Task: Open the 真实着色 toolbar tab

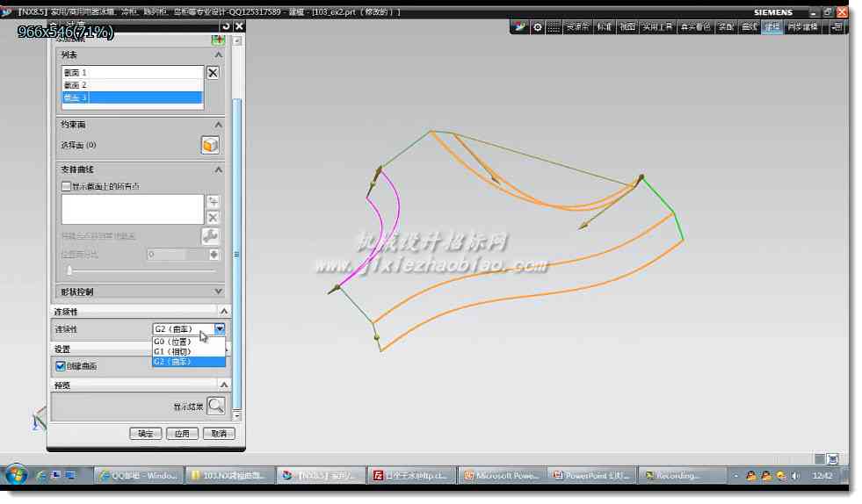Action: pos(695,27)
